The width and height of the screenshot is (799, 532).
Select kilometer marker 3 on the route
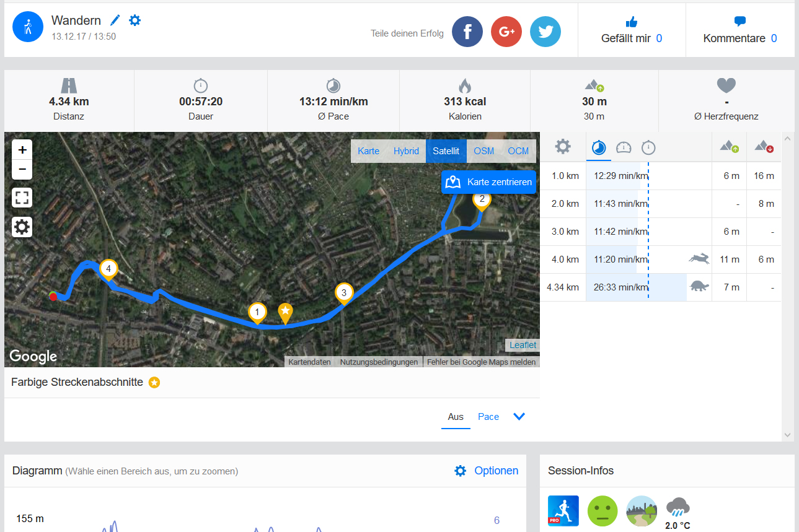(344, 293)
